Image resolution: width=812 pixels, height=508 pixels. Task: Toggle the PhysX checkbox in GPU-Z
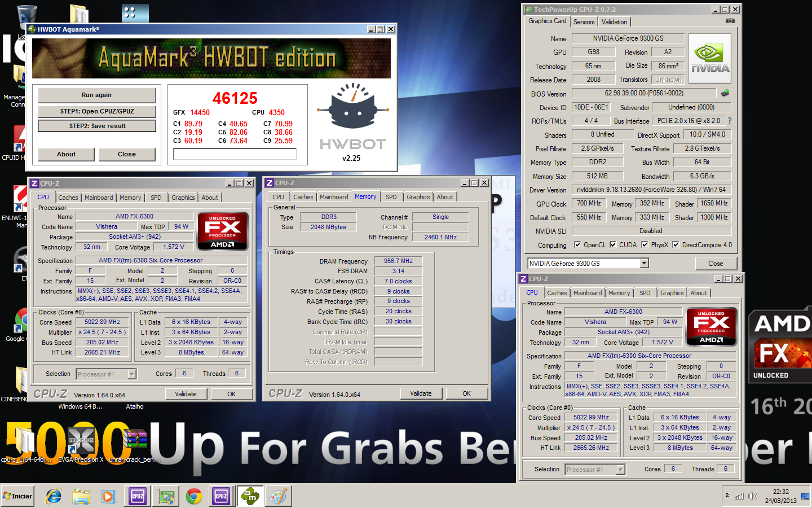(645, 244)
